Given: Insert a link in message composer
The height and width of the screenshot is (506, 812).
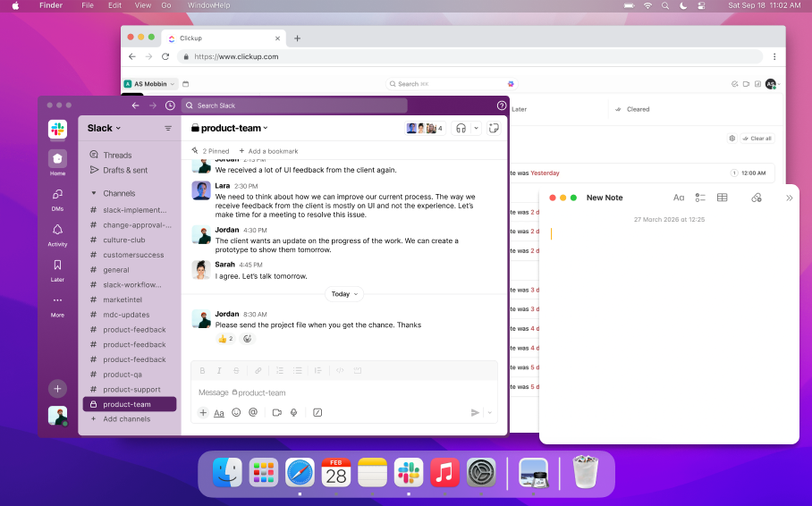Looking at the screenshot, I should tap(258, 370).
